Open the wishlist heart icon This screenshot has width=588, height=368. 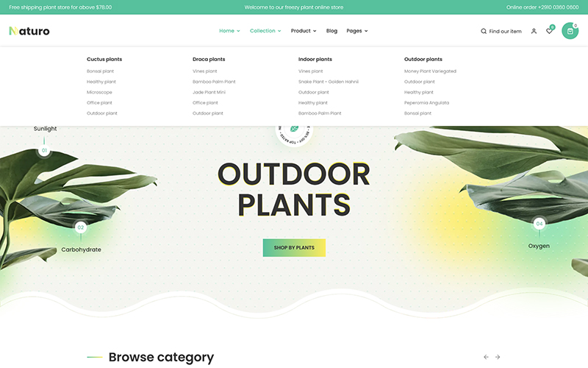click(x=549, y=31)
